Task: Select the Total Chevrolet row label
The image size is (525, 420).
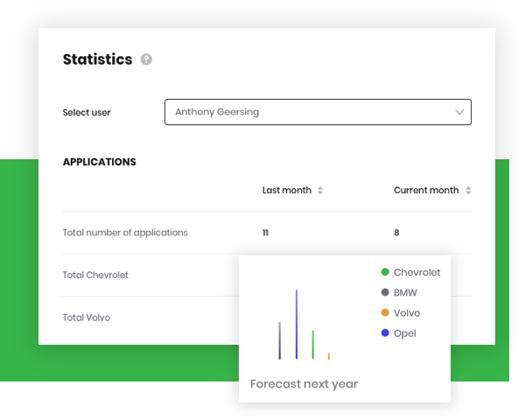Action: coord(95,275)
